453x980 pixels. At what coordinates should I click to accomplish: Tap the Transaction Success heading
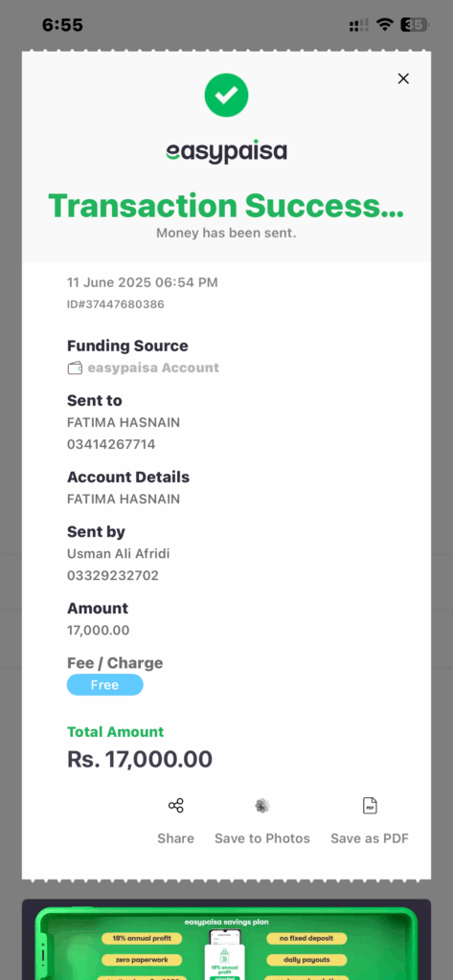pyautogui.click(x=226, y=205)
